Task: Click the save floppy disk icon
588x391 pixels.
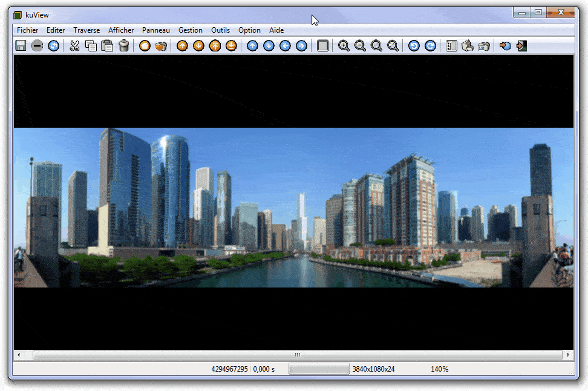Action: coord(21,46)
